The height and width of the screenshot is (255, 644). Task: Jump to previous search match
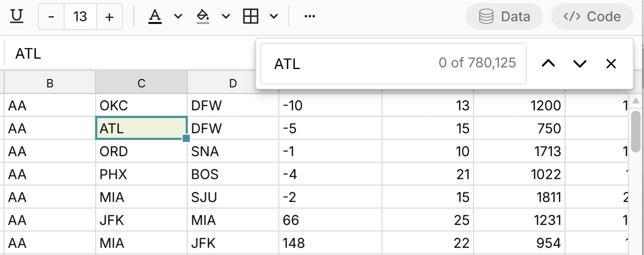coord(548,63)
